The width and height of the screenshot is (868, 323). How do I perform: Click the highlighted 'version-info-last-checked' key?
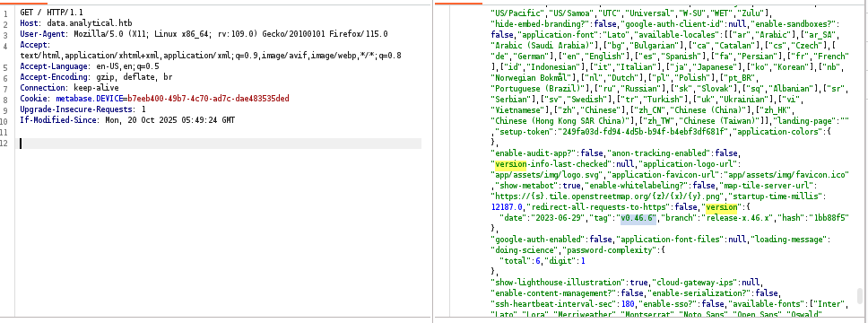(x=552, y=164)
